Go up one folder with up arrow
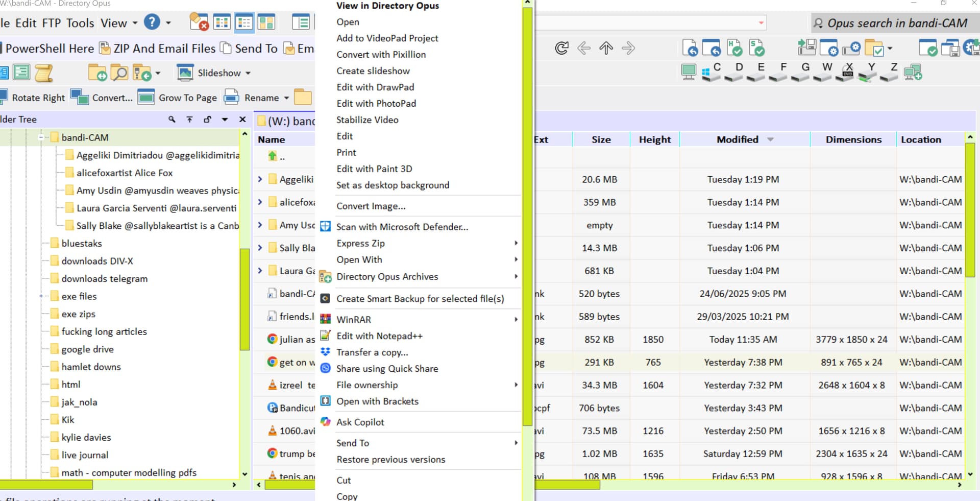The height and width of the screenshot is (501, 980). click(606, 48)
